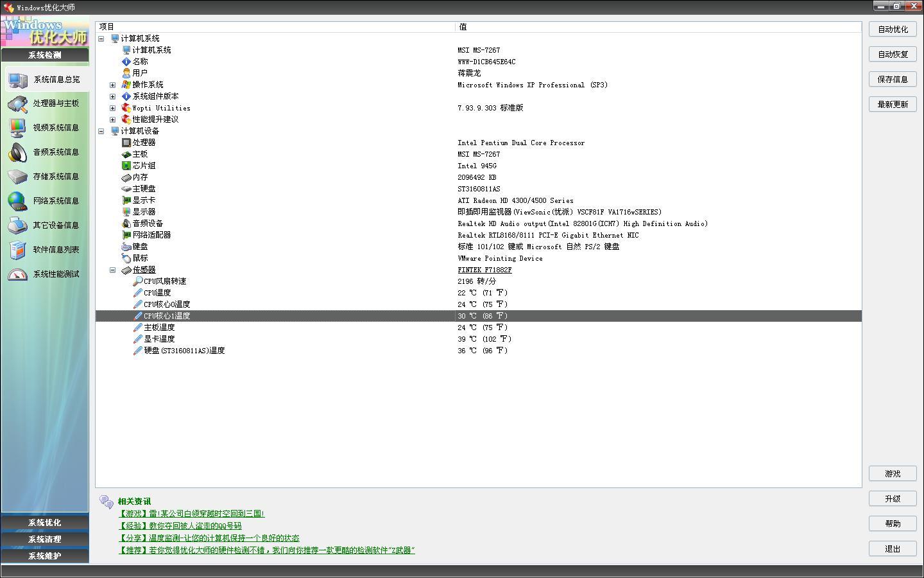The width and height of the screenshot is (924, 578).
Task: Click the 芯片组 icon in tree
Action: pos(126,166)
